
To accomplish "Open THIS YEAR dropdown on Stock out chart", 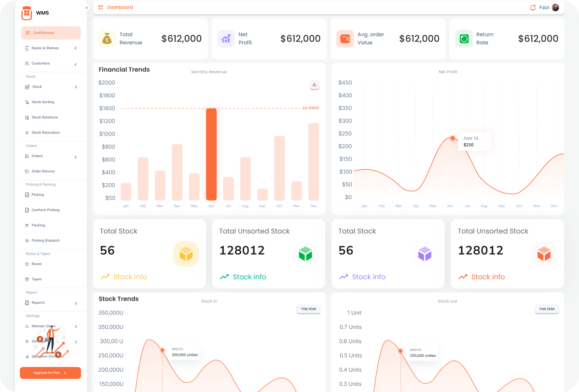I will pyautogui.click(x=546, y=309).
